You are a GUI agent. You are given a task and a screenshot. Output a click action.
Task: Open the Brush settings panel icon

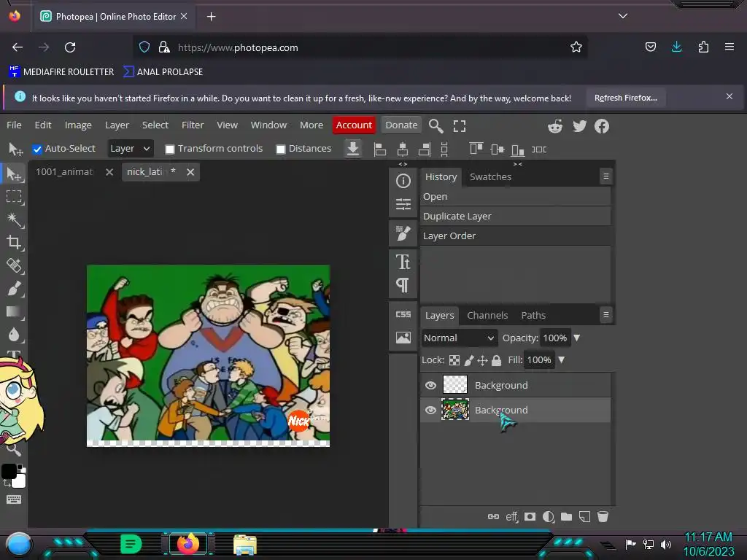pos(403,233)
